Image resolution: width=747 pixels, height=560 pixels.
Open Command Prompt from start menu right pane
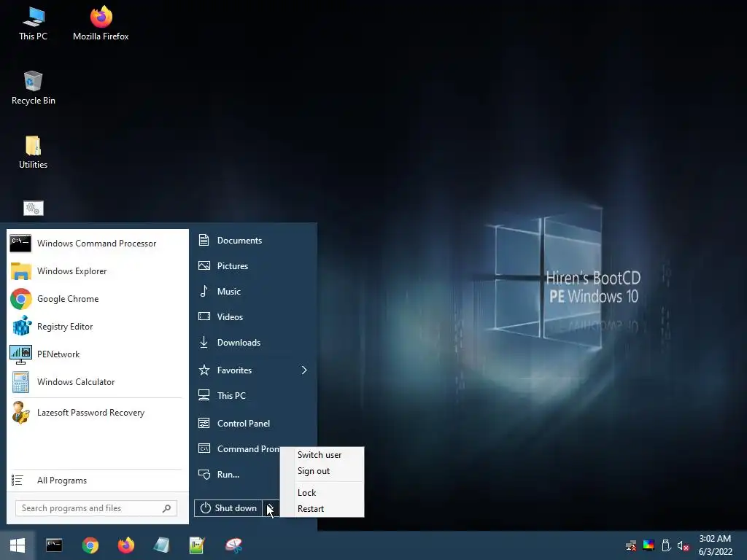click(x=237, y=449)
